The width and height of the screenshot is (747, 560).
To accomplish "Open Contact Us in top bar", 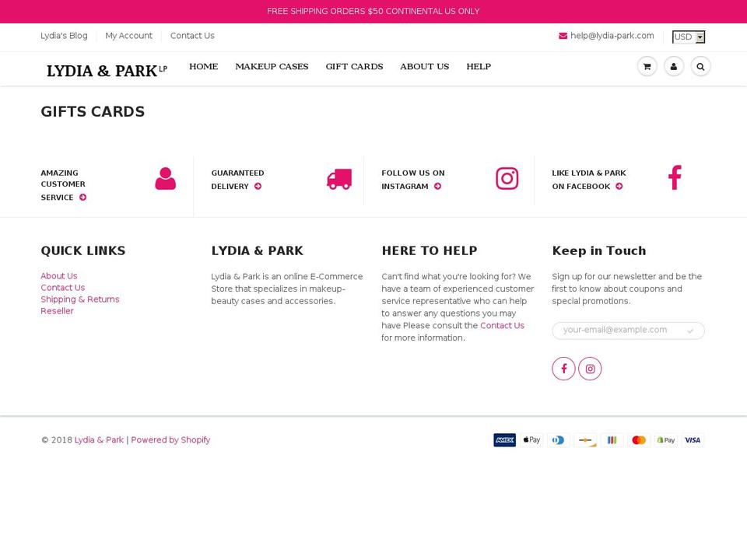I will 192,36.
